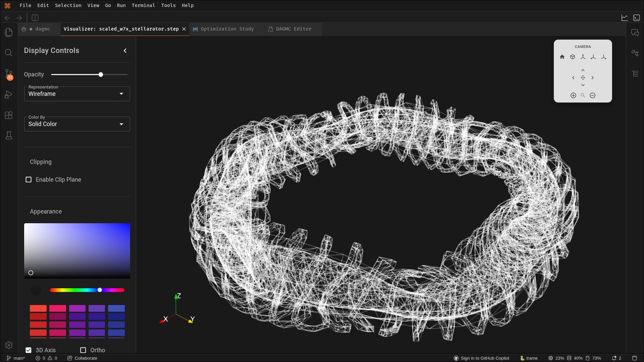Rotate camera left with the left chevron
644x362 pixels.
573,78
